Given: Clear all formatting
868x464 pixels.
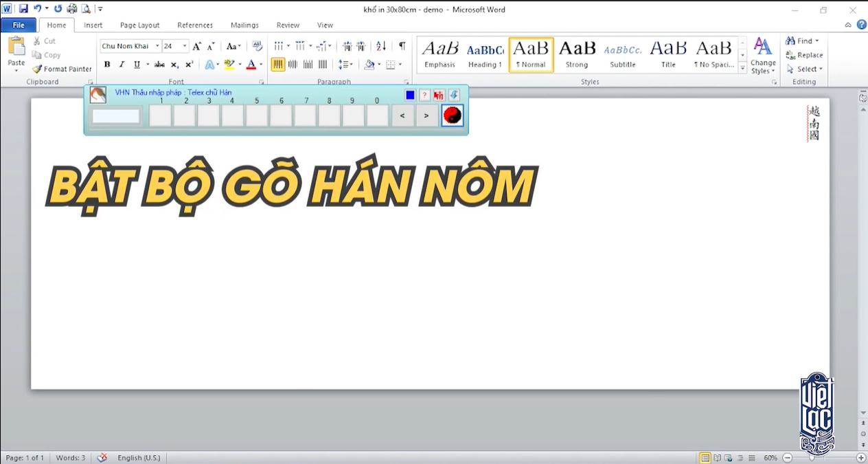Looking at the screenshot, I should (x=258, y=46).
